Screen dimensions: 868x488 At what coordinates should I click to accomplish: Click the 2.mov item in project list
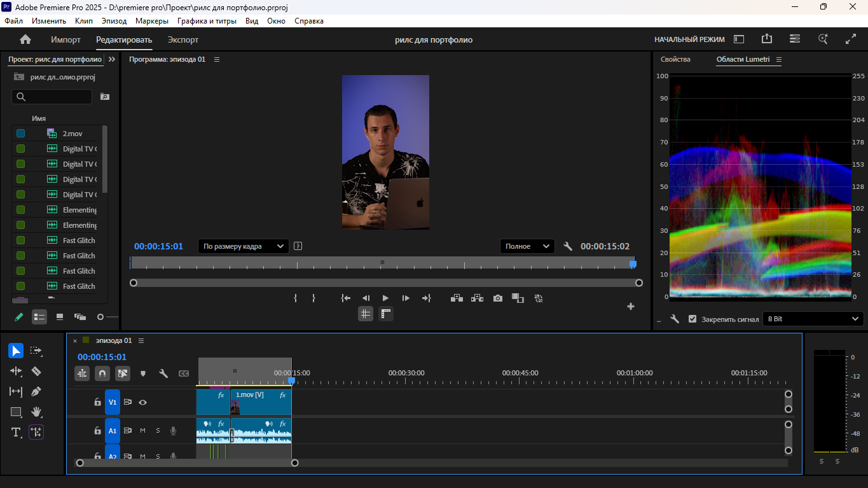pyautogui.click(x=72, y=134)
